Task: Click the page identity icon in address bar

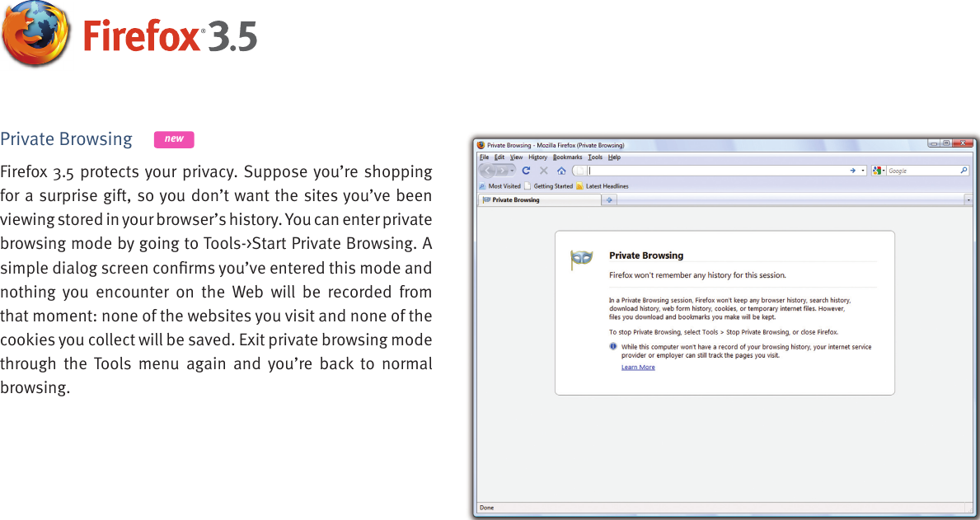Action: [579, 171]
